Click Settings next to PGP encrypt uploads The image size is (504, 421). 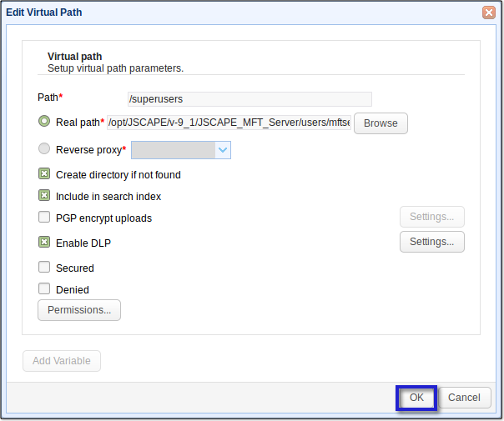pyautogui.click(x=431, y=217)
